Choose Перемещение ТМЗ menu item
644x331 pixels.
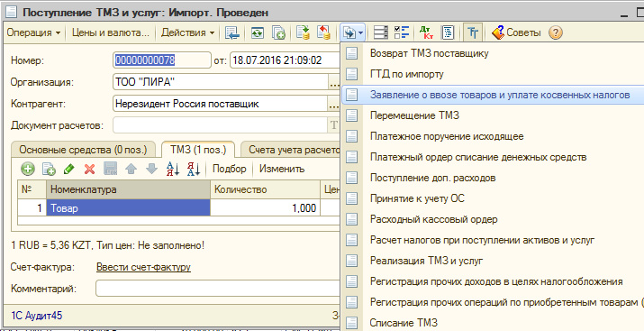pos(493,115)
